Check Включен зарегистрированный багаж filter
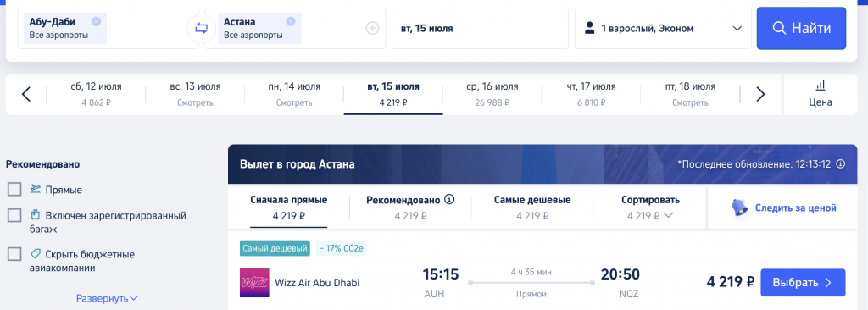 (x=14, y=215)
